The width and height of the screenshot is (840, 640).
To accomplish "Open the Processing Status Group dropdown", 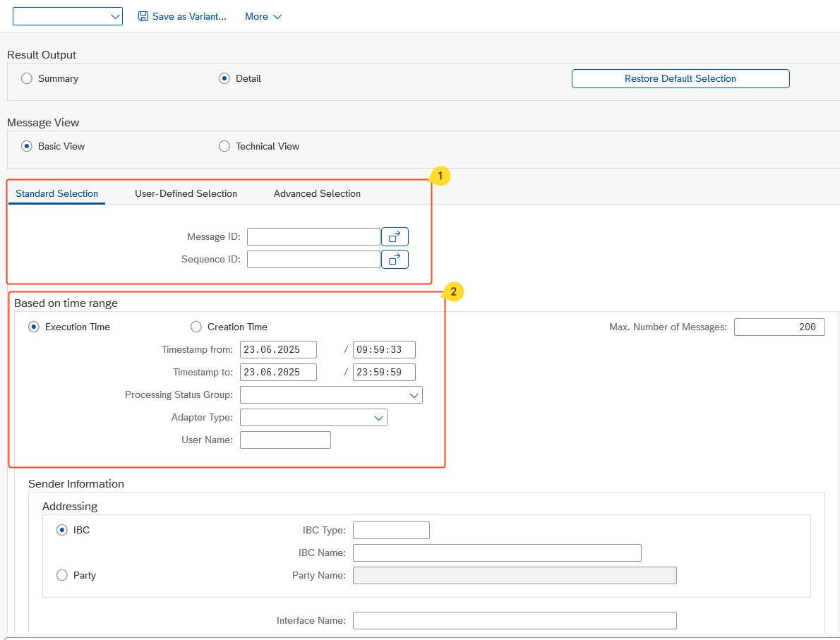I will click(414, 394).
